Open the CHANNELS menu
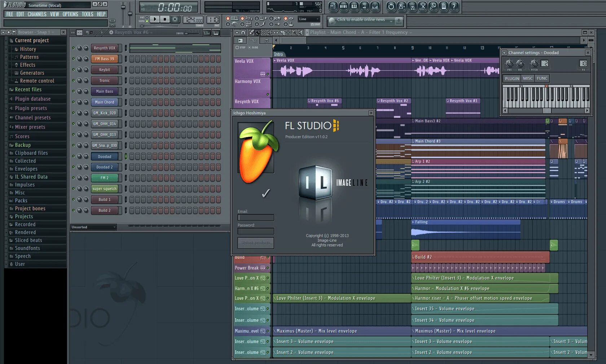 pos(37,14)
